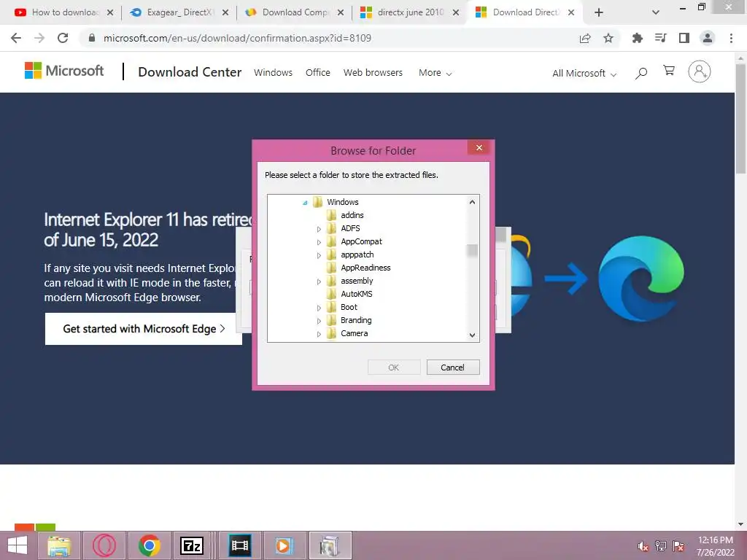Click the Microsoft account sign-in icon
This screenshot has width=747, height=560.
click(700, 71)
